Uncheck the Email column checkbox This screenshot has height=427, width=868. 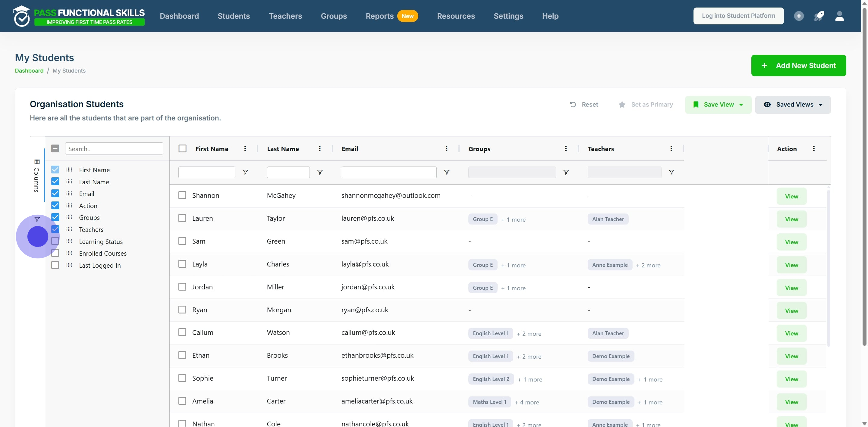click(55, 193)
